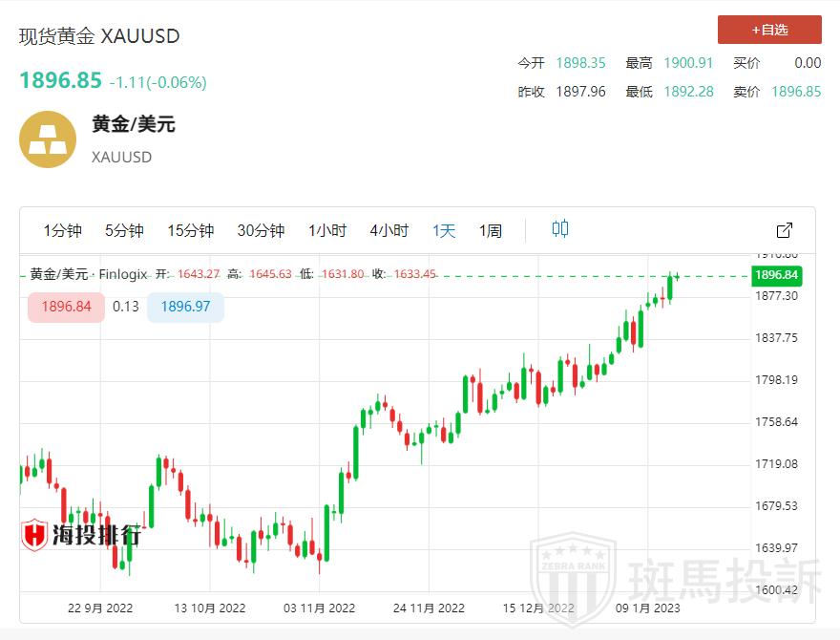Show the 4小时 chart
Viewport: 840px width, 640px height.
pos(388,230)
